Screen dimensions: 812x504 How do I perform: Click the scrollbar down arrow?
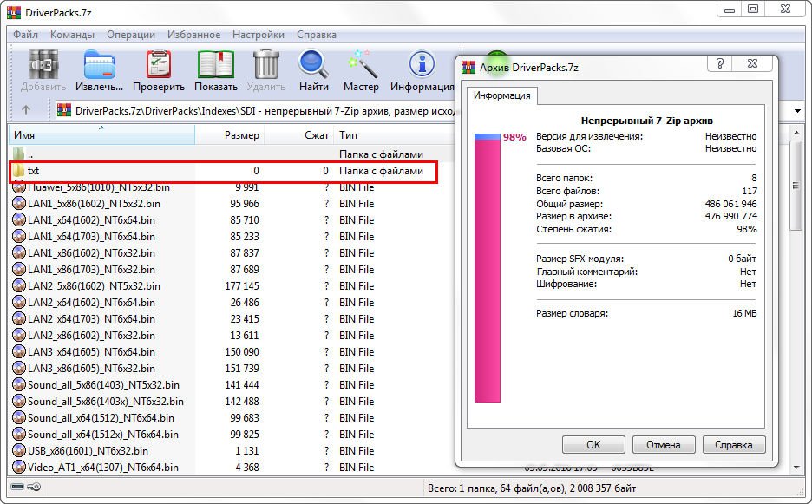tap(796, 468)
